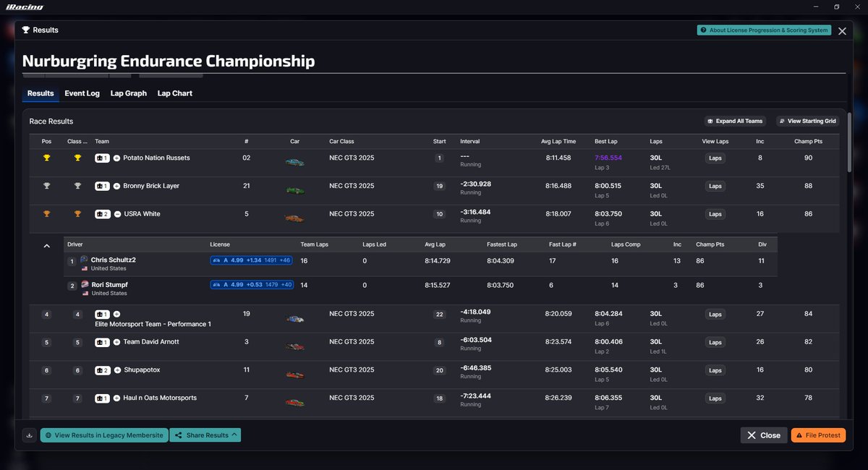Click the Champ Pts column header in main table

click(808, 141)
